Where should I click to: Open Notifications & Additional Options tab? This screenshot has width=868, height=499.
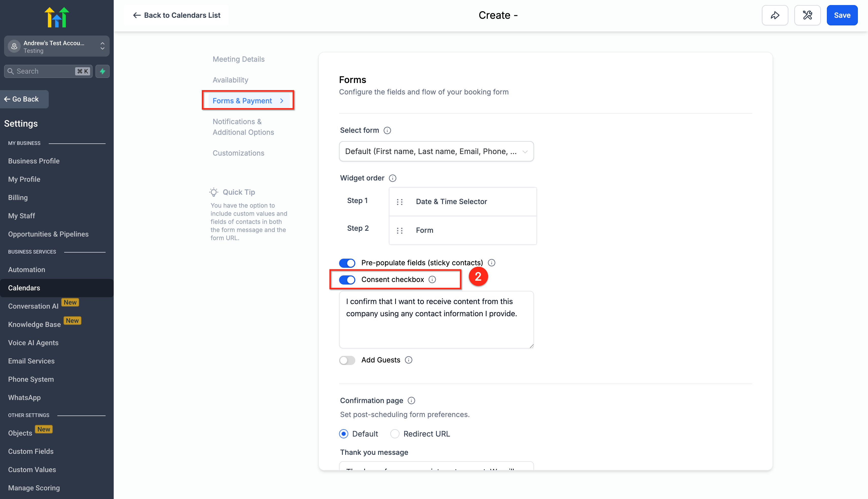[243, 127]
